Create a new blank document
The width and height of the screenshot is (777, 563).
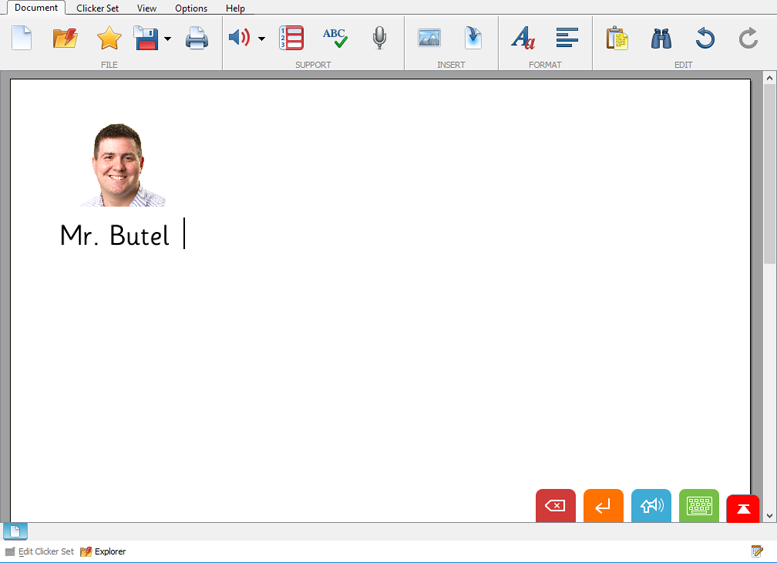(x=22, y=39)
